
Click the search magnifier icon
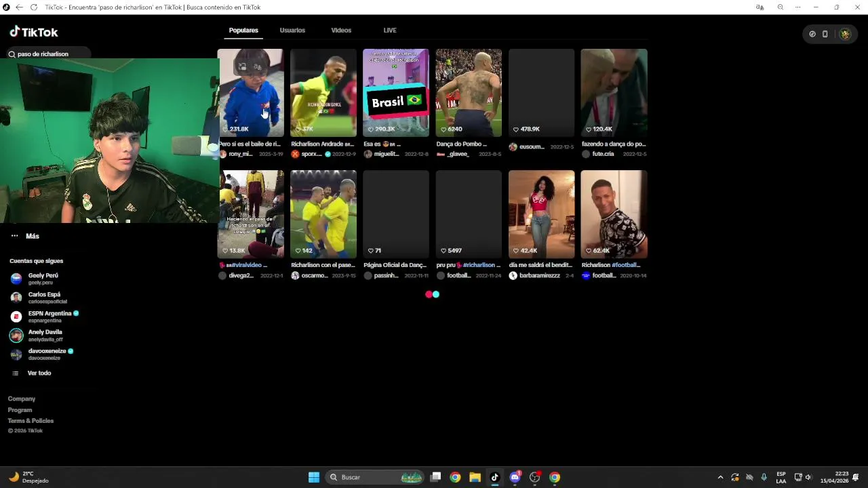coord(12,54)
